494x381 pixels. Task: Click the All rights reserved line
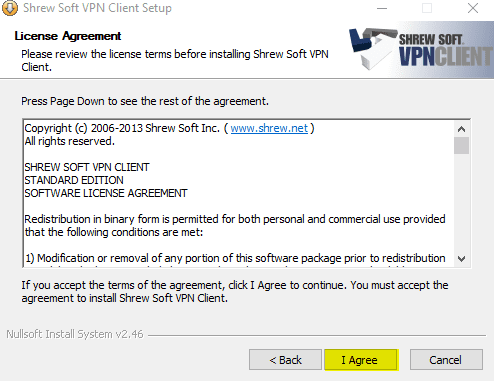pyautogui.click(x=70, y=141)
